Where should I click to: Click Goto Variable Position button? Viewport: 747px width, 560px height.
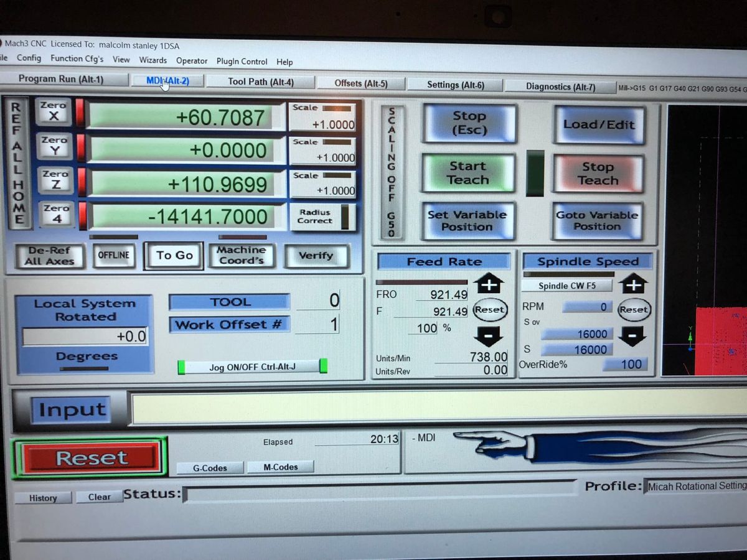[596, 221]
